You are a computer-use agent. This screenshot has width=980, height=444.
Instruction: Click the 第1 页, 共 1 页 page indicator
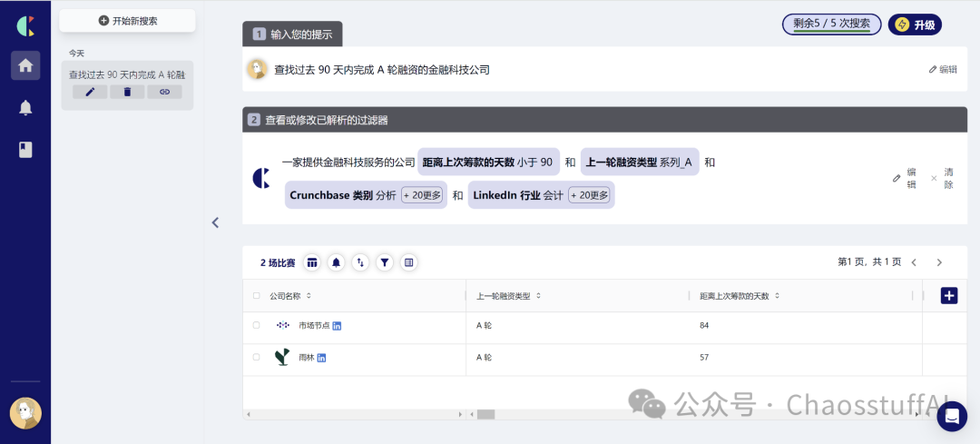868,262
